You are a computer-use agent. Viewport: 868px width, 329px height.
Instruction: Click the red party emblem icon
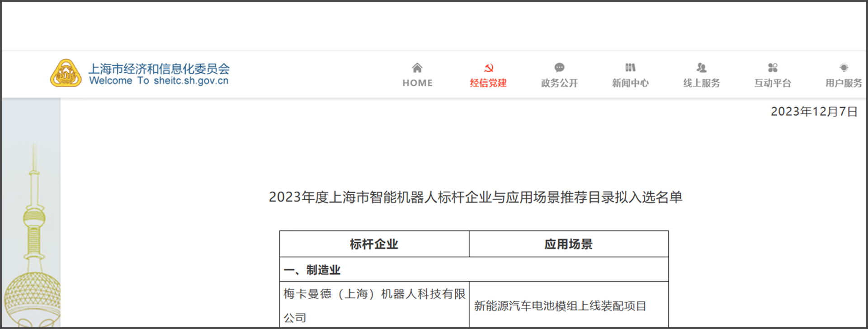pos(488,68)
